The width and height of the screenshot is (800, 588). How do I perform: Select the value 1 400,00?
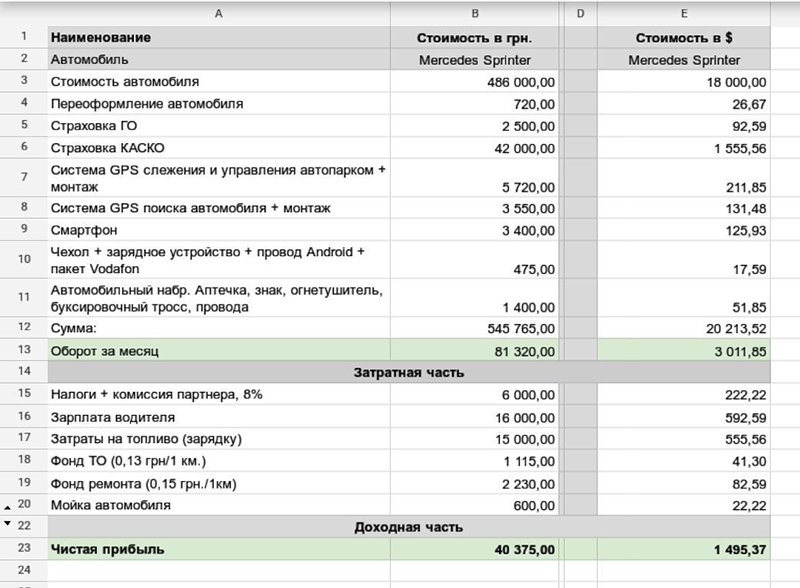pyautogui.click(x=475, y=298)
